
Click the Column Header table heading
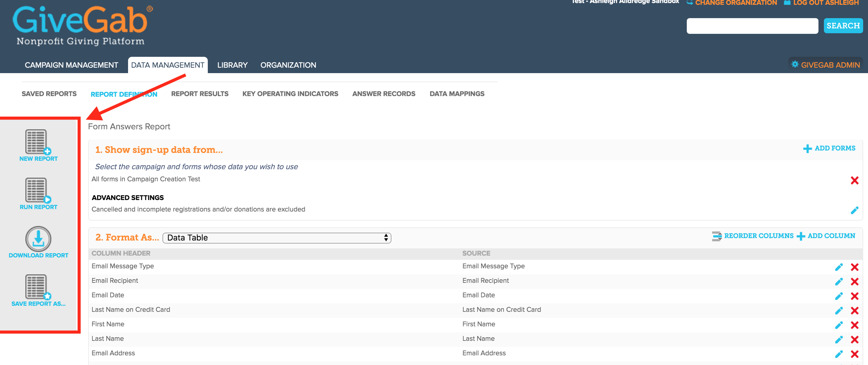(x=121, y=254)
